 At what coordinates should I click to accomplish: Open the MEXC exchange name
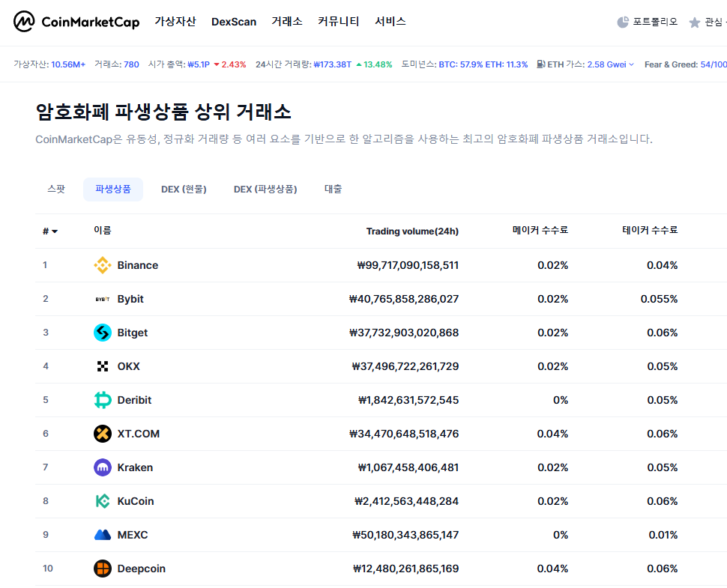(x=133, y=535)
